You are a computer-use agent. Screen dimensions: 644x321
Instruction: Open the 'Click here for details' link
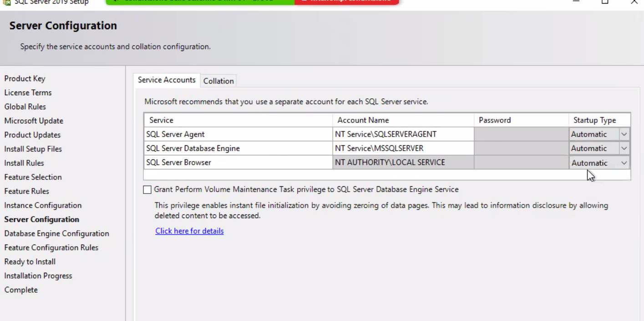[189, 231]
